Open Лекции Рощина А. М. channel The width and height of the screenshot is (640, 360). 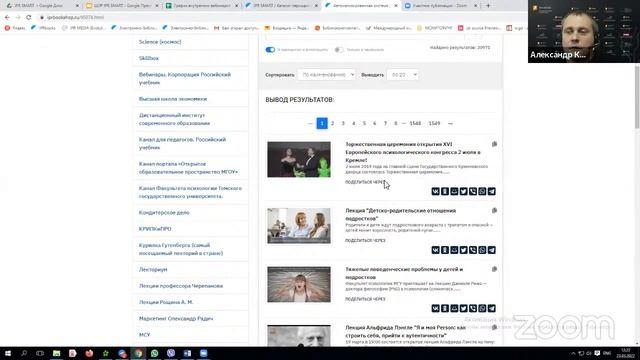click(166, 302)
